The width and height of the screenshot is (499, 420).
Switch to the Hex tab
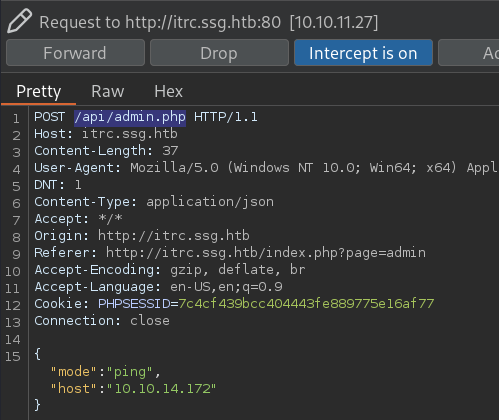point(168,91)
